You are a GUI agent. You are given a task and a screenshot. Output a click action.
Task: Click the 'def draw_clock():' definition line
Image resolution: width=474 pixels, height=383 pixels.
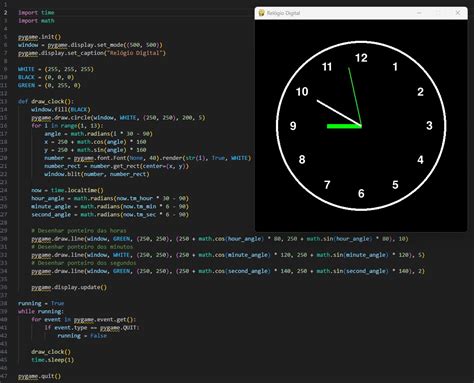tap(46, 101)
